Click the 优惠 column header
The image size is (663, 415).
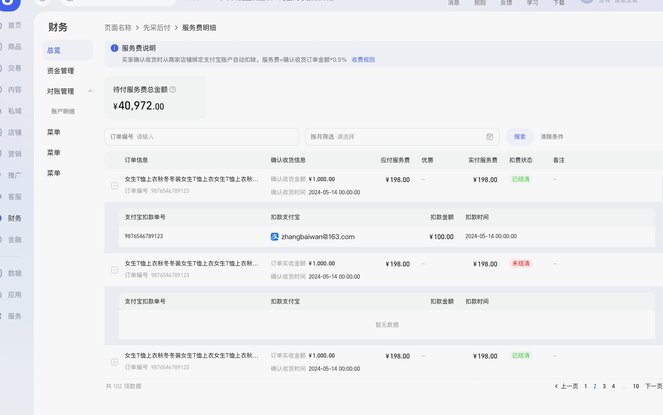pyautogui.click(x=427, y=160)
